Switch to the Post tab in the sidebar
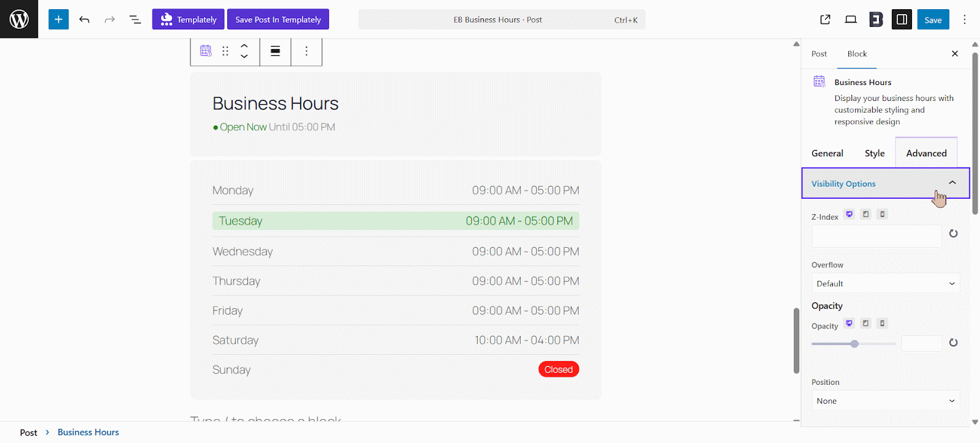This screenshot has height=443, width=980. [x=819, y=54]
